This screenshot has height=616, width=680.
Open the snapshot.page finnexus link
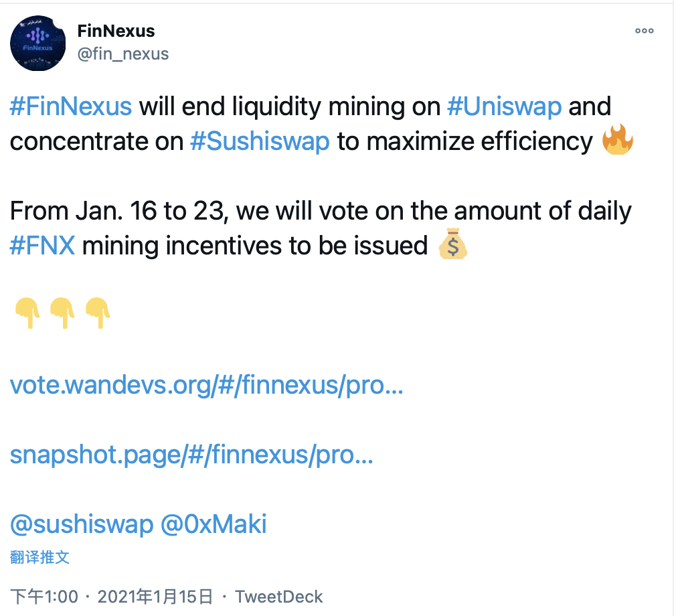point(191,455)
